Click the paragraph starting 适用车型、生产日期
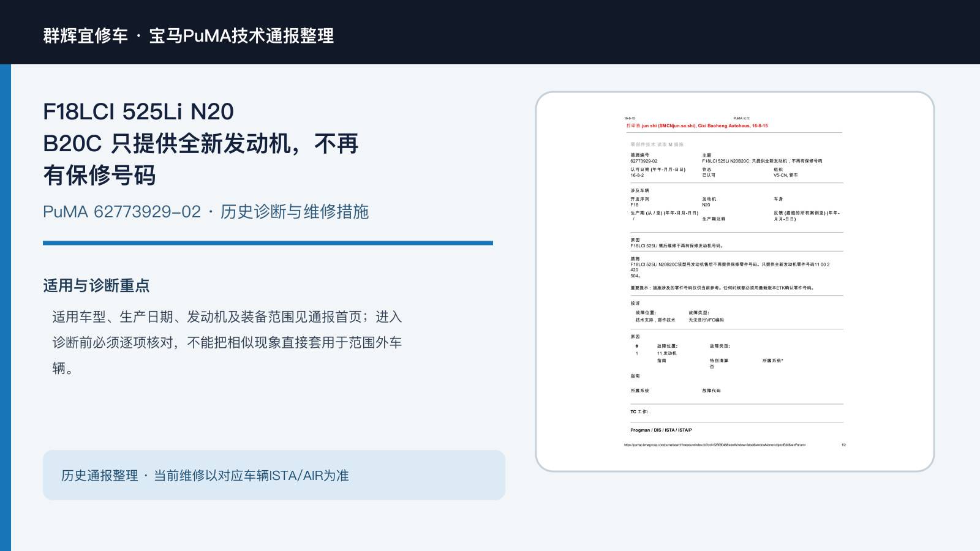 pyautogui.click(x=227, y=342)
